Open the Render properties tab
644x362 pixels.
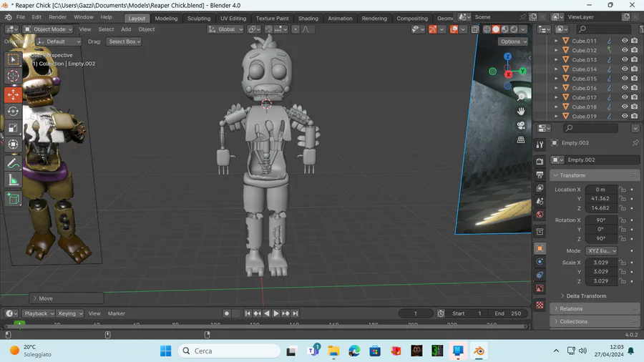click(x=540, y=161)
